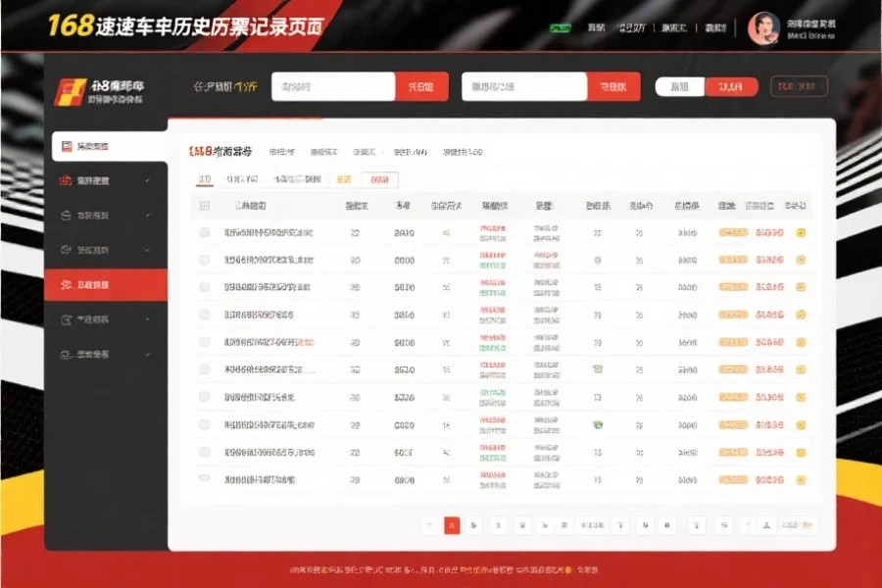This screenshot has width=882, height=588.
Task: Tick the checkbox of the seventh table row
Action: pyautogui.click(x=205, y=397)
